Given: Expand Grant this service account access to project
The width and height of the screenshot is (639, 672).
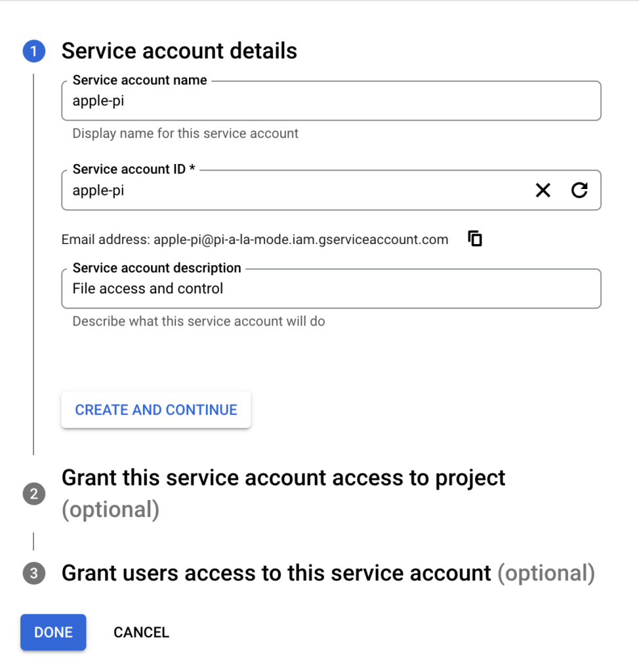Looking at the screenshot, I should (283, 493).
